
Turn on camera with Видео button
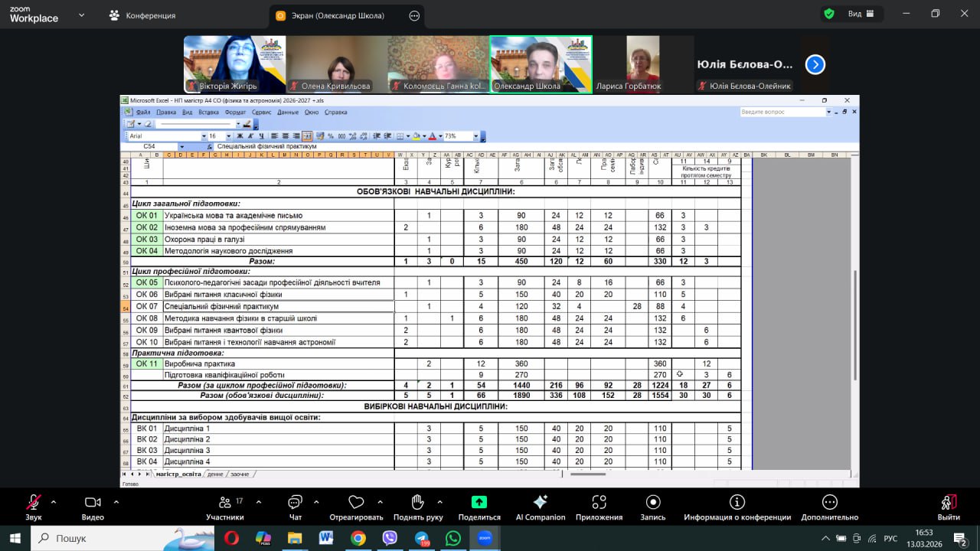93,503
